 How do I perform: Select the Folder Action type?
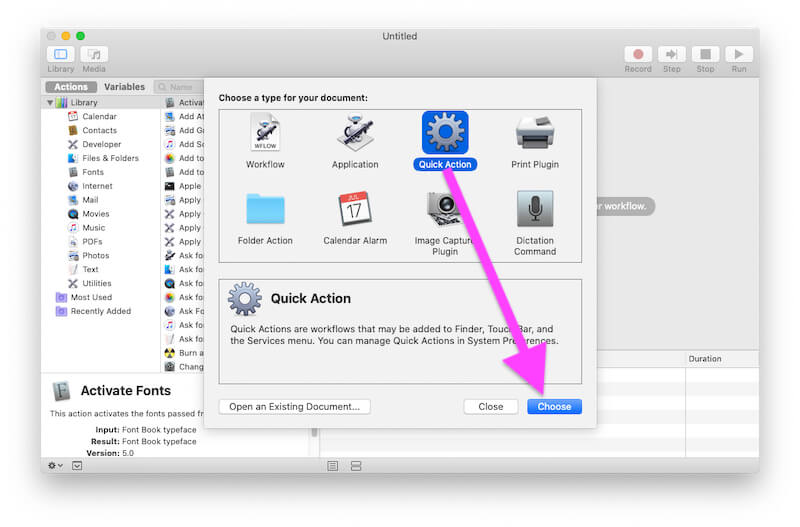[x=265, y=218]
